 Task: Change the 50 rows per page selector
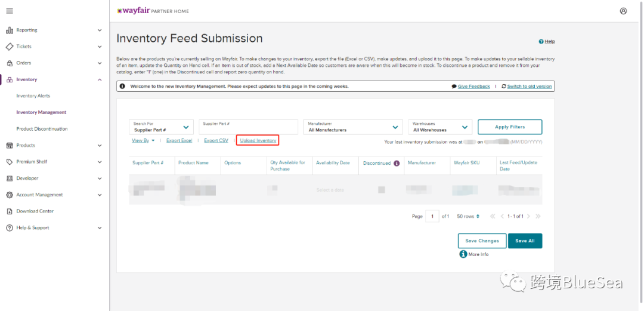(468, 216)
